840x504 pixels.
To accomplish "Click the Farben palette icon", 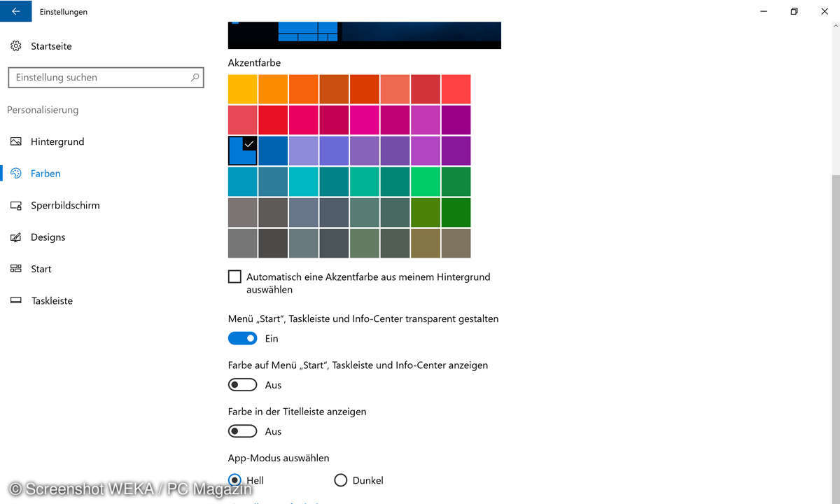I will (15, 173).
